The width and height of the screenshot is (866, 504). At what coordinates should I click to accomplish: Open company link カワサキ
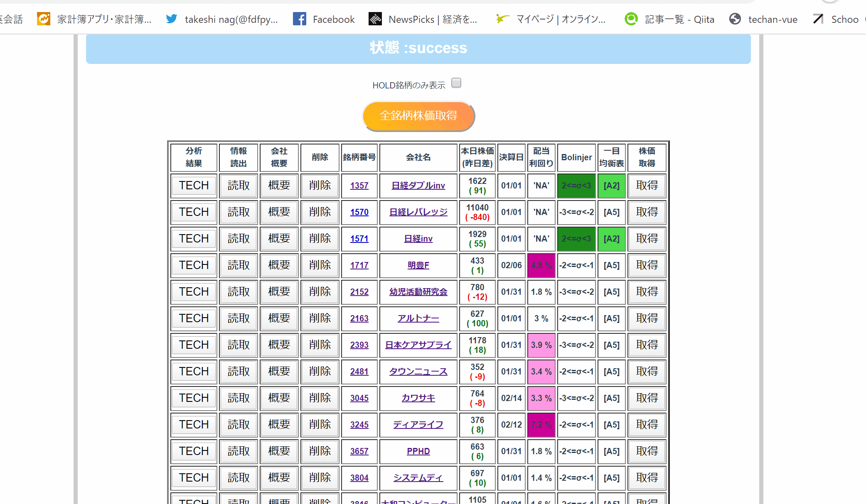click(x=418, y=398)
